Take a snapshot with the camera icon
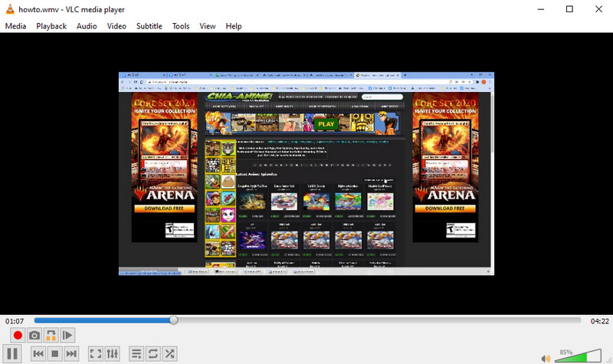The image size is (613, 364). pyautogui.click(x=34, y=335)
